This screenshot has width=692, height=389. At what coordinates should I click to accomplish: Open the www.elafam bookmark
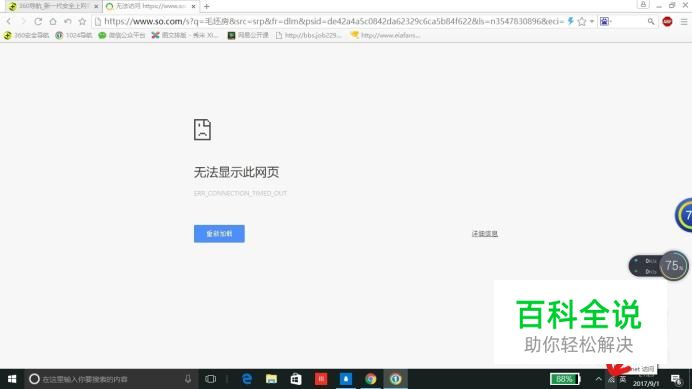[x=385, y=35]
